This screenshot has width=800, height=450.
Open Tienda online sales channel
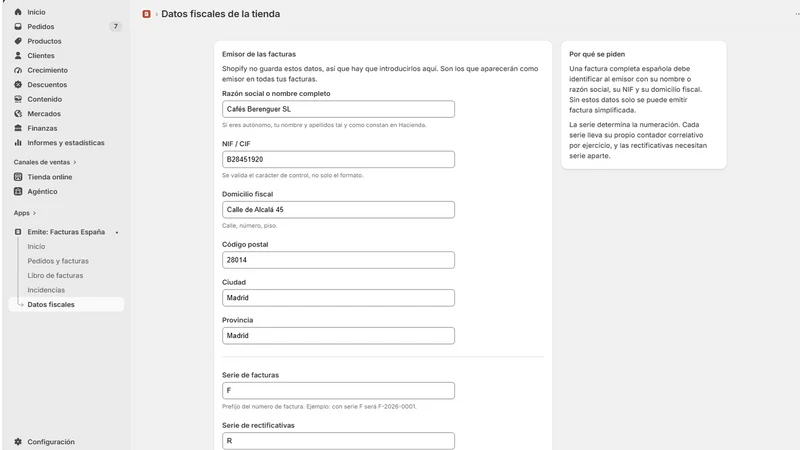(x=50, y=177)
